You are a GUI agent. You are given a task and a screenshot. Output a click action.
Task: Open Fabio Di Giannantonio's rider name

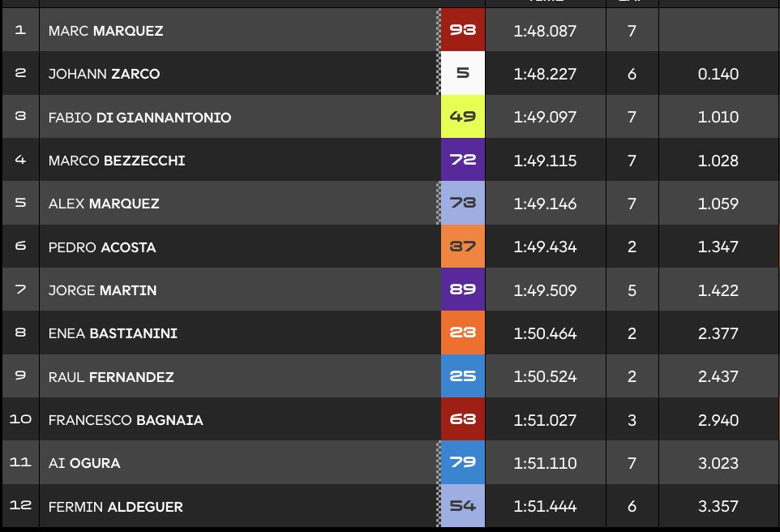tap(139, 118)
